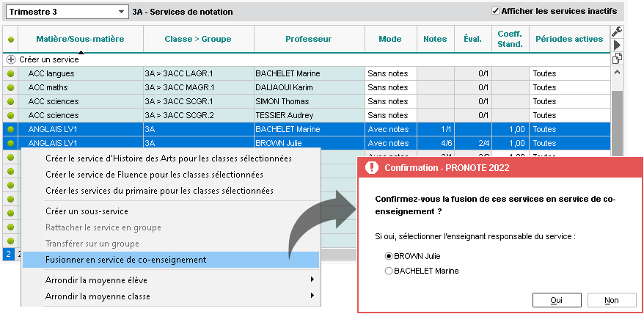Click Toutes periods cell for ACC maths
Image resolution: width=644 pixels, height=314 pixels.
point(570,88)
